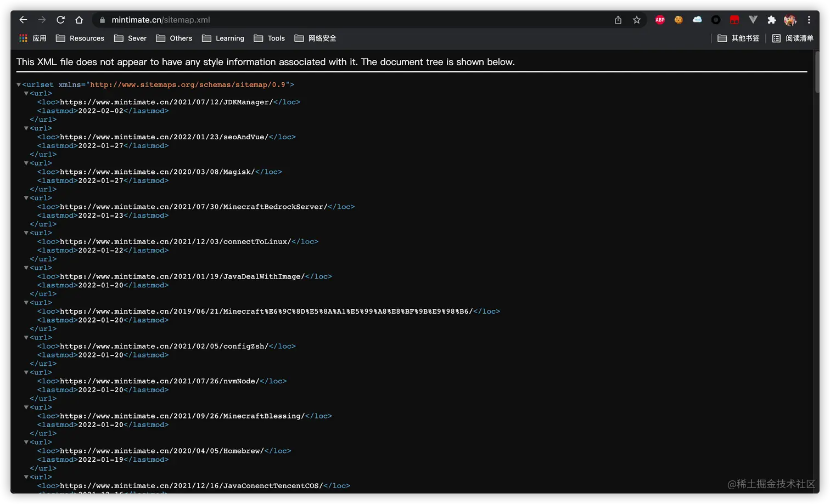This screenshot has height=504, width=830.
Task: Open the 其他书签 bookmarks folder
Action: (x=739, y=38)
